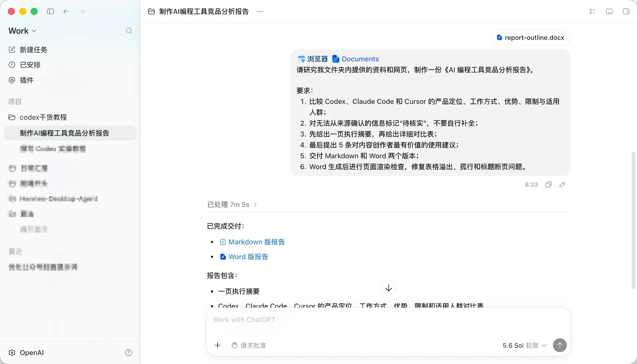The width and height of the screenshot is (637, 364).
Task: Toggle the right side panel icon
Action: pyautogui.click(x=626, y=12)
